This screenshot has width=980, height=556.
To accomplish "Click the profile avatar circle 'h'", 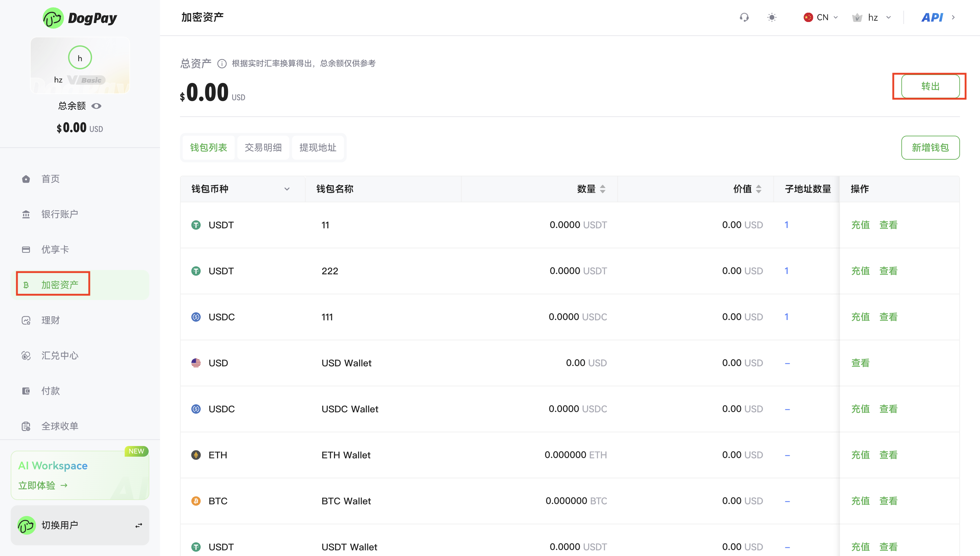I will pyautogui.click(x=80, y=58).
